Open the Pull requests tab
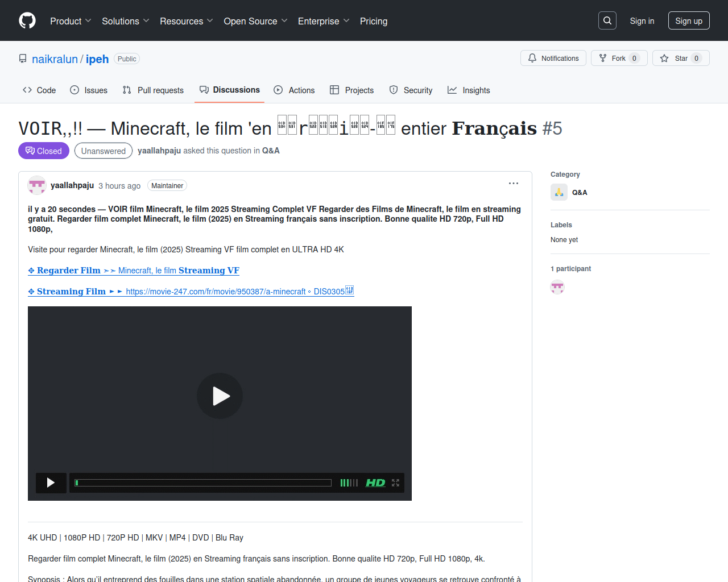 153,90
